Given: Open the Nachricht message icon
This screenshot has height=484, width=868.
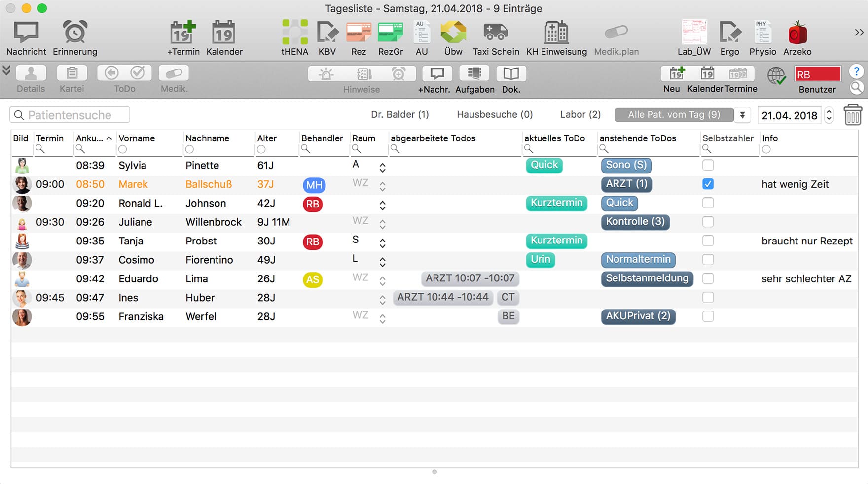Looking at the screenshot, I should [26, 33].
